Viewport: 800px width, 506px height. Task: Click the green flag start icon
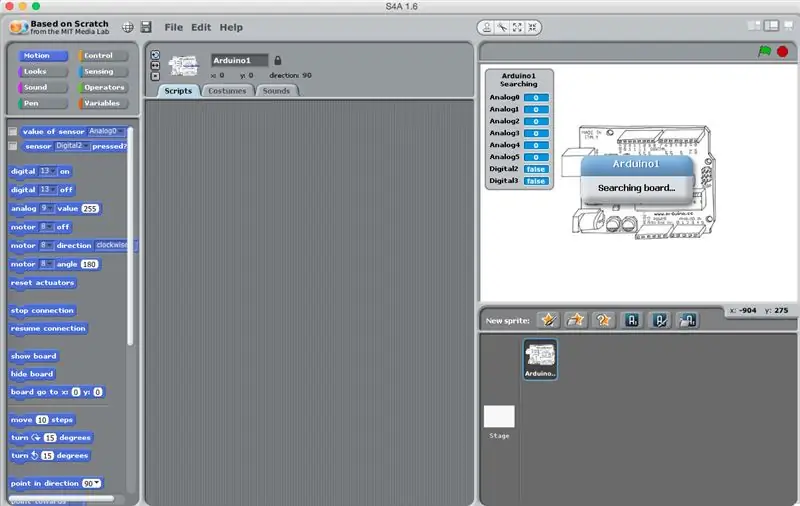[764, 52]
